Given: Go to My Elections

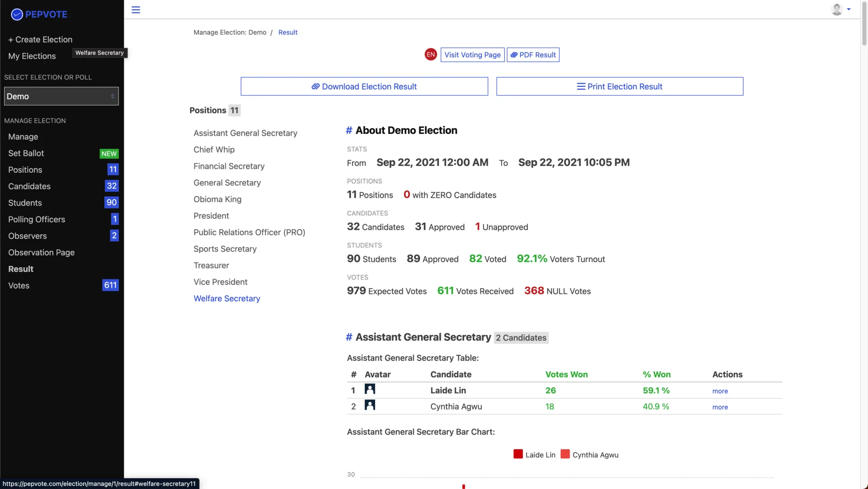Looking at the screenshot, I should 32,56.
